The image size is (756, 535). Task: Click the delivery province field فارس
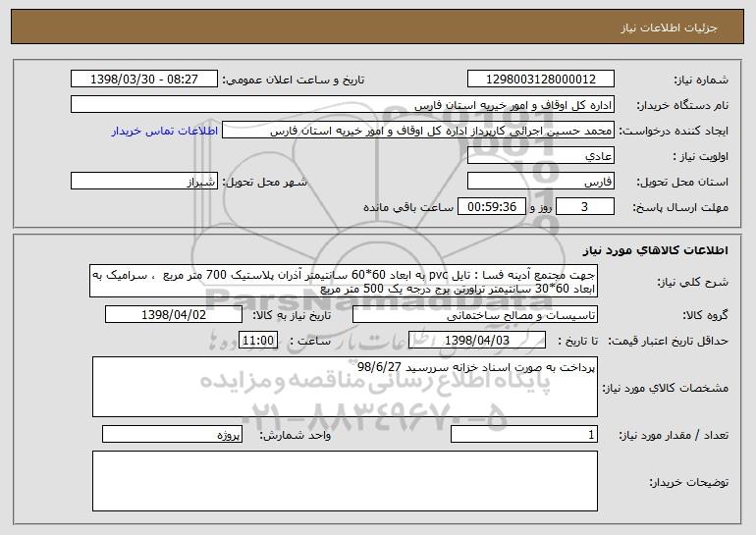(x=540, y=182)
